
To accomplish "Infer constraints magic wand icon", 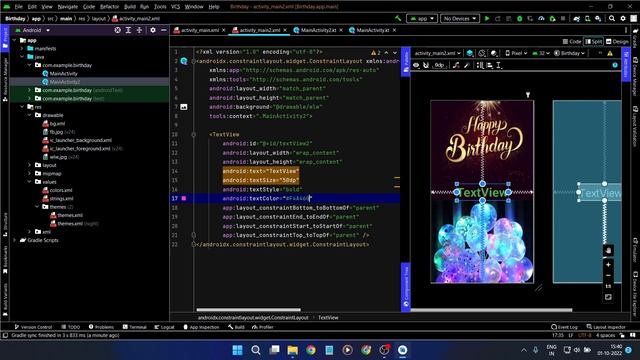I will (467, 65).
